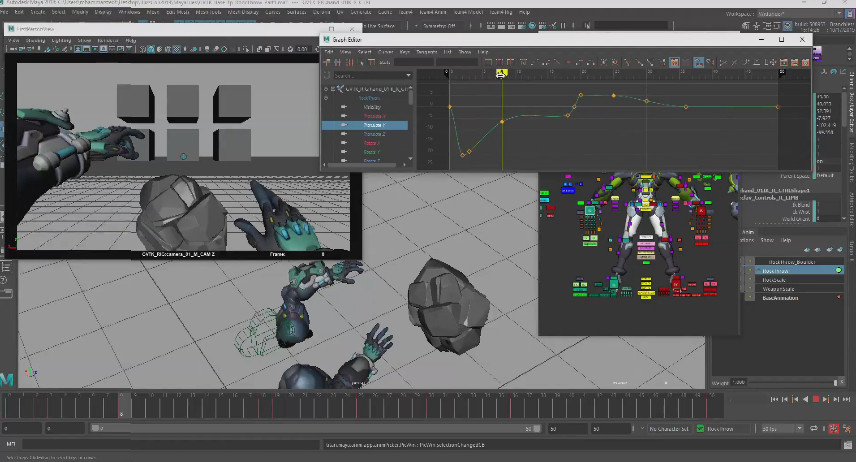Open the Curves menu in Graph Editor
This screenshot has height=462, width=856.
[385, 52]
